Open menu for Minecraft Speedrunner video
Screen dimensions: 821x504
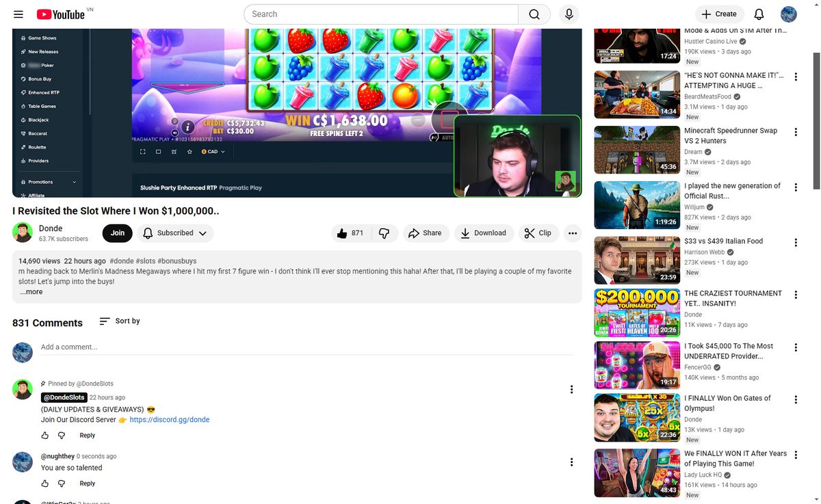click(x=796, y=132)
